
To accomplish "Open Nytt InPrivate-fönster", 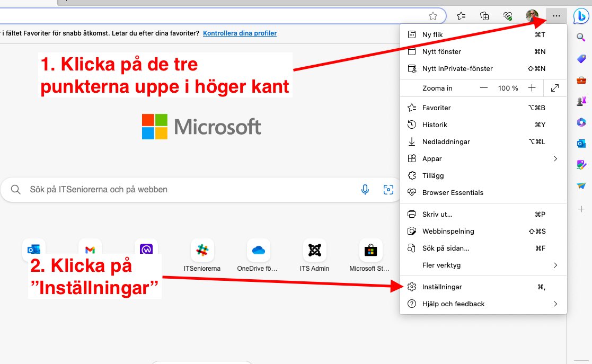I will coord(483,68).
